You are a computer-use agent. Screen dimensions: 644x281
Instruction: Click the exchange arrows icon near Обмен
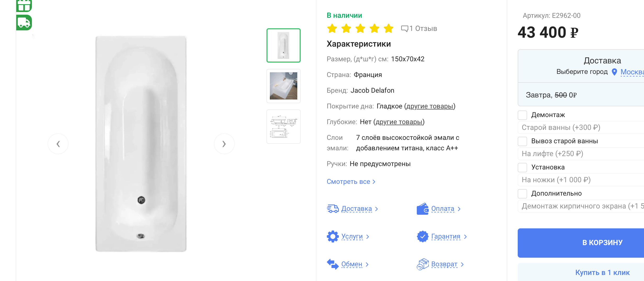333,264
